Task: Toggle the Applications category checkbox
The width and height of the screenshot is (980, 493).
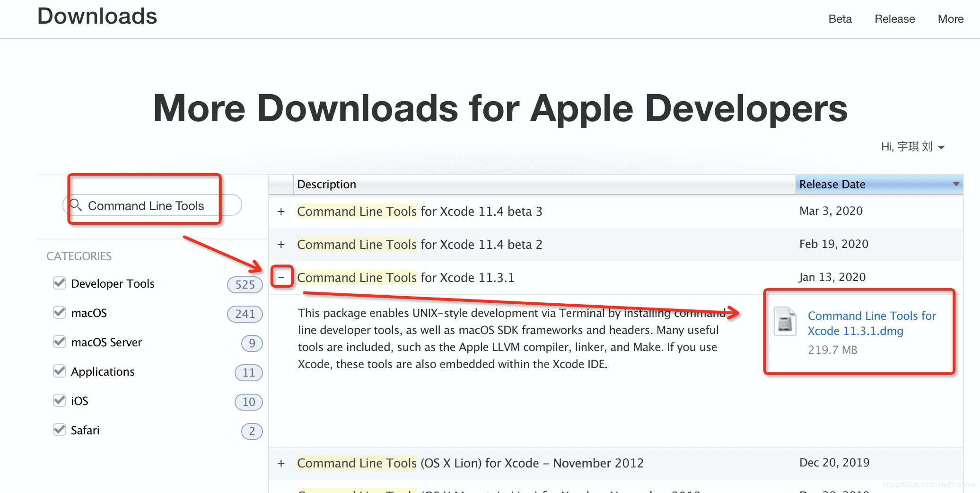Action: 60,371
